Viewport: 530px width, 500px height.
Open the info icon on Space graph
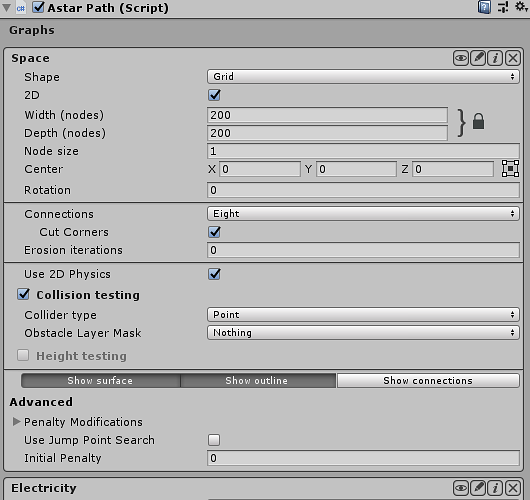[x=495, y=58]
